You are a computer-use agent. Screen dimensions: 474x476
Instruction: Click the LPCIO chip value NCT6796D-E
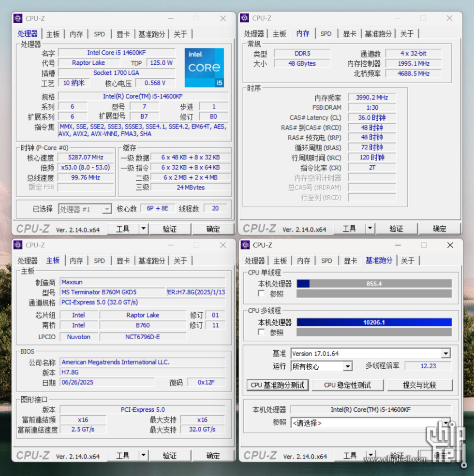tap(143, 337)
